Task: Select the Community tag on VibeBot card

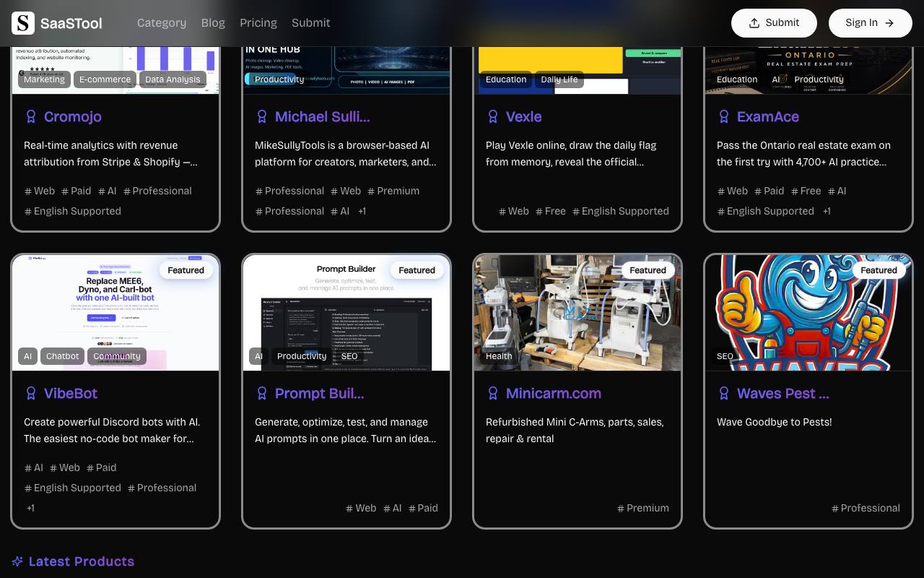Action: (117, 356)
